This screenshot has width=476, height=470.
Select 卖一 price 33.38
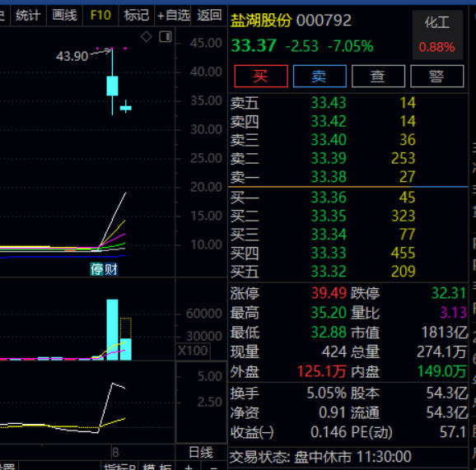tap(329, 177)
